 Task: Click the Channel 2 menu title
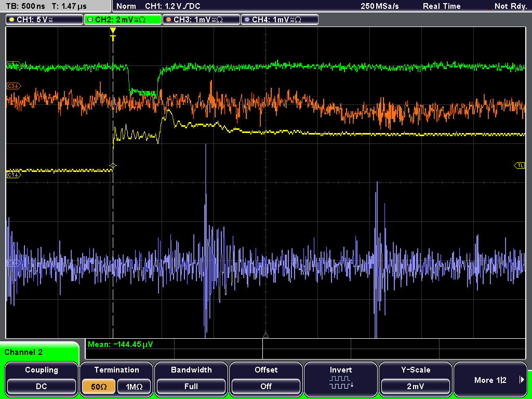pyautogui.click(x=23, y=352)
